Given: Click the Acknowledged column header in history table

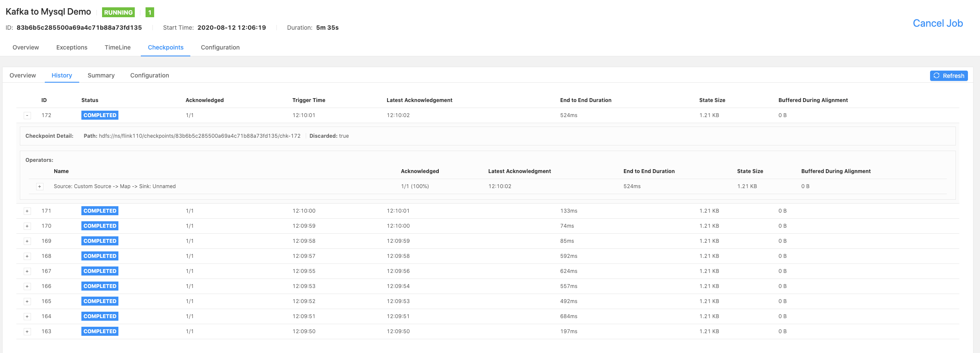Looking at the screenshot, I should [x=205, y=100].
